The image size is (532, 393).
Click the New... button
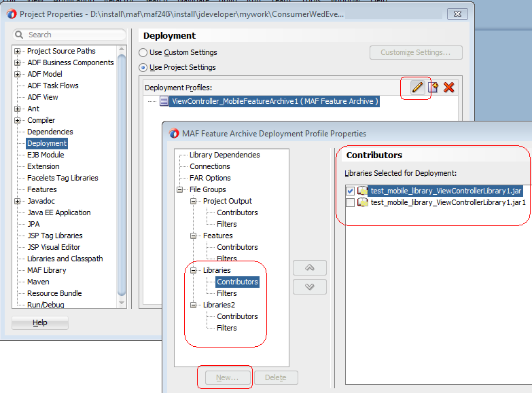(x=228, y=377)
